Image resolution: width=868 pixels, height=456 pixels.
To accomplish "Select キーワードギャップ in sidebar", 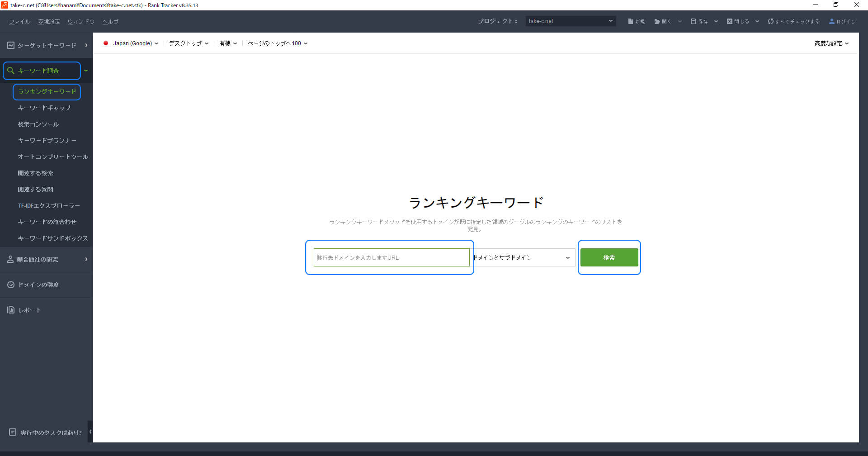I will (44, 108).
